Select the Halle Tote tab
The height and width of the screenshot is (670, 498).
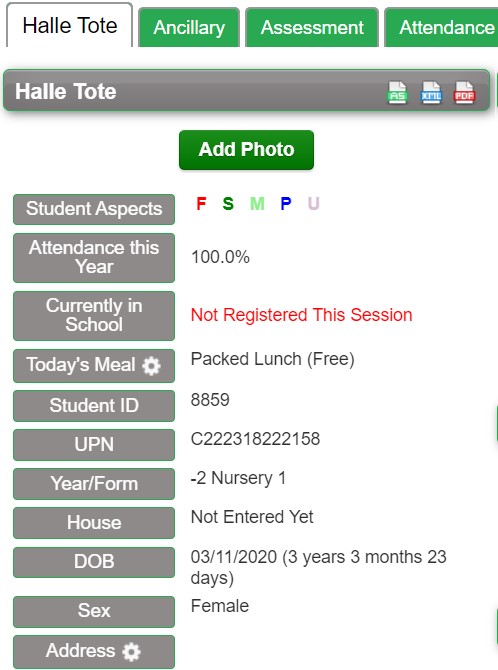coord(70,25)
